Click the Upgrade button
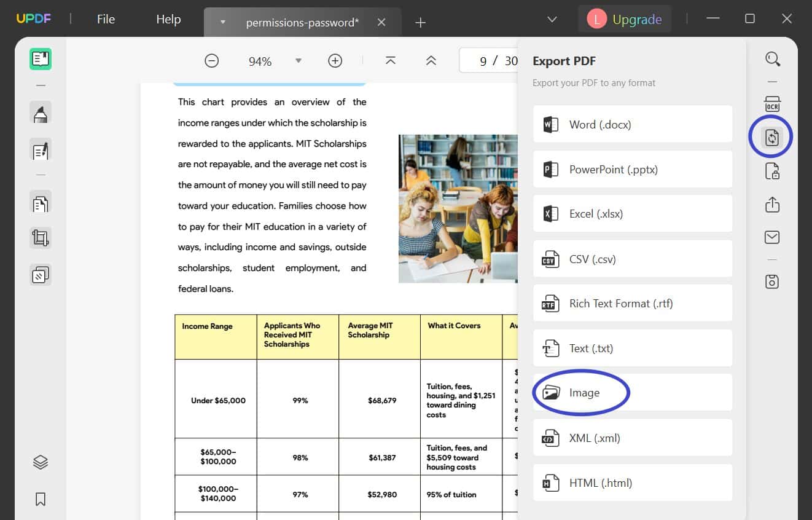This screenshot has height=520, width=812. coord(625,19)
